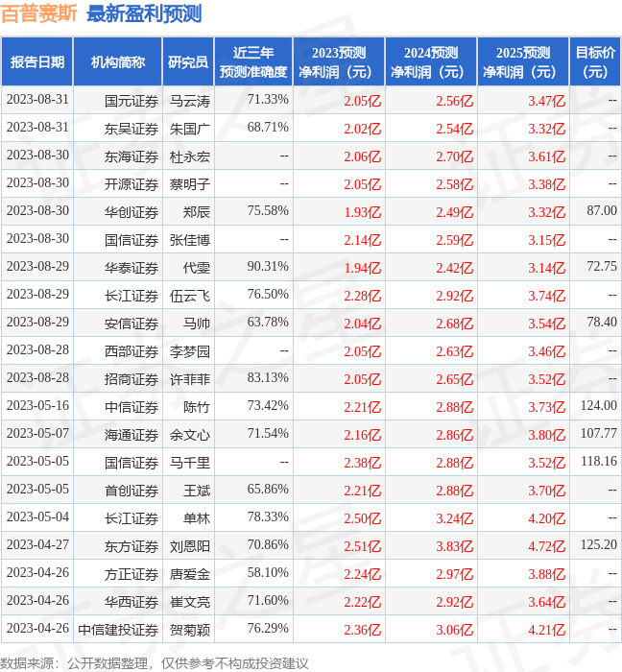The image size is (622, 672).
Task: Click target price 118.16
Action: point(599,461)
